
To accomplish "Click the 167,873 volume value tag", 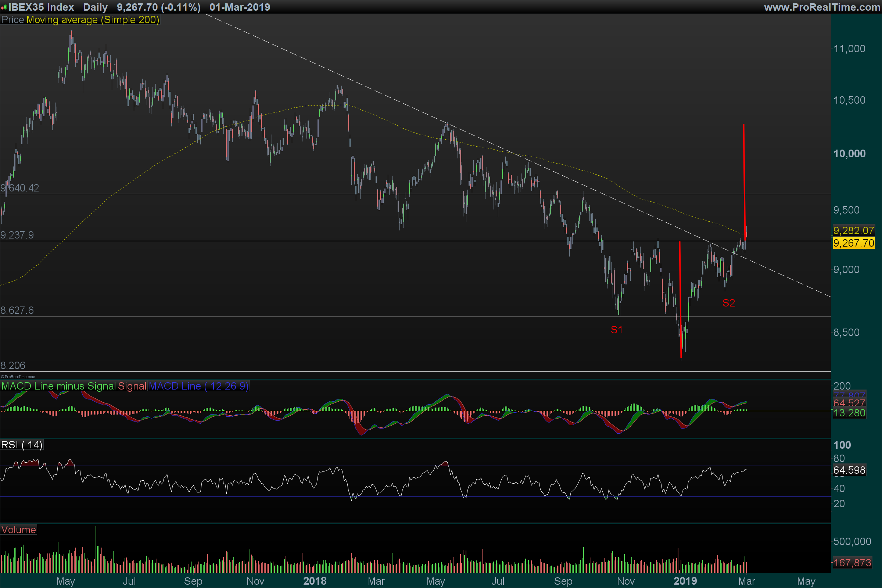I will pyautogui.click(x=852, y=563).
